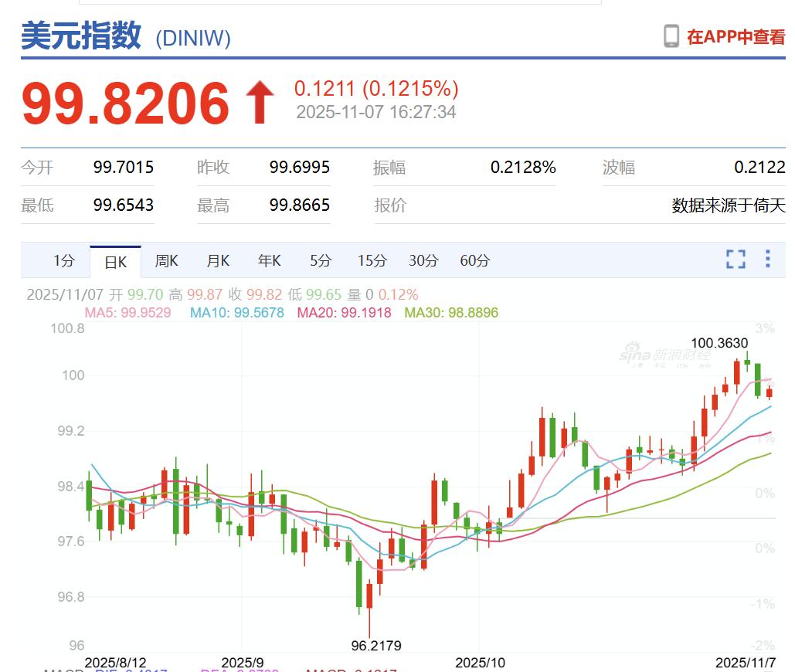Image resolution: width=795 pixels, height=672 pixels.
Task: Select the 5分 interval tab
Action: 319,261
